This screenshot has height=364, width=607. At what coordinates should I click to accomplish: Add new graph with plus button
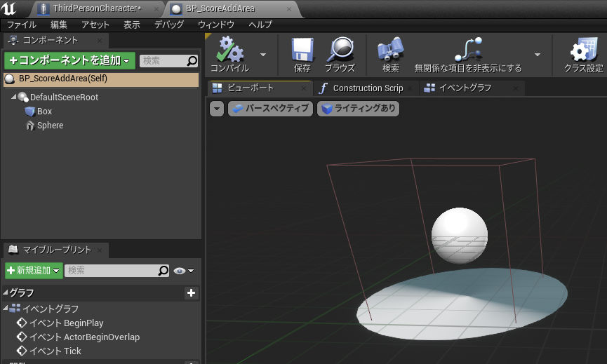tap(191, 293)
